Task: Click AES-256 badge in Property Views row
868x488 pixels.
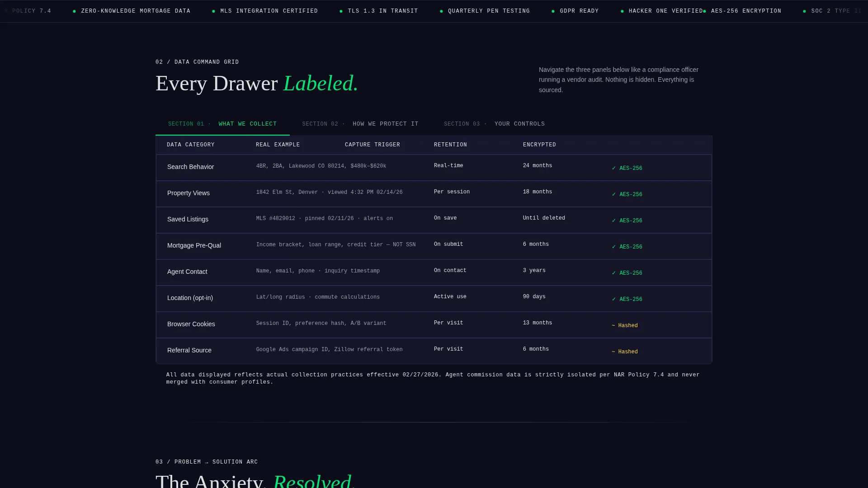Action: (627, 194)
